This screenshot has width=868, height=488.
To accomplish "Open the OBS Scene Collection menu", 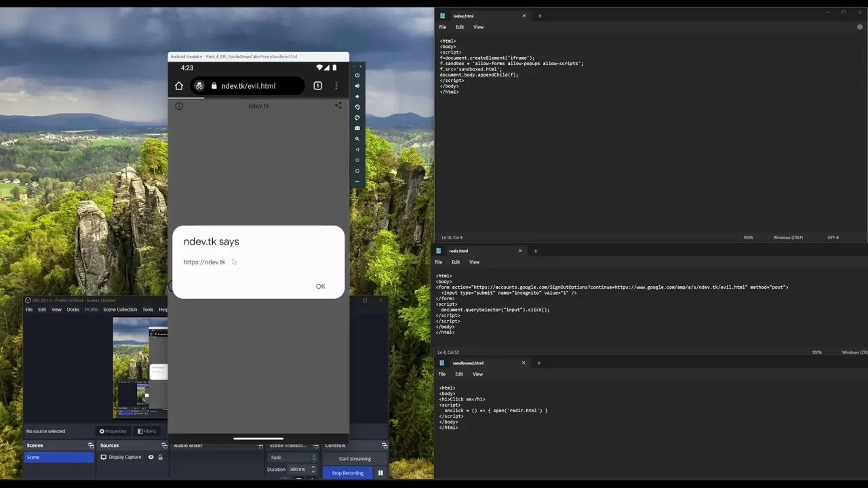I will click(x=120, y=310).
